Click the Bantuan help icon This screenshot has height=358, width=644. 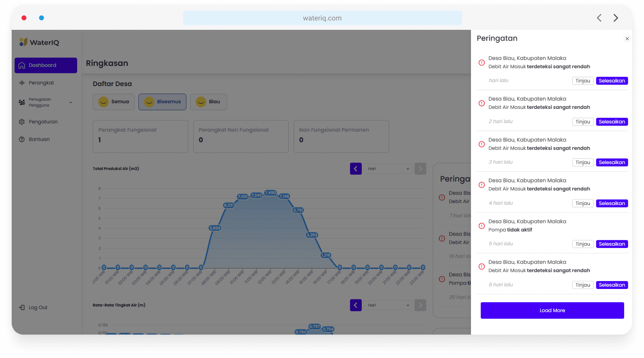click(x=22, y=139)
